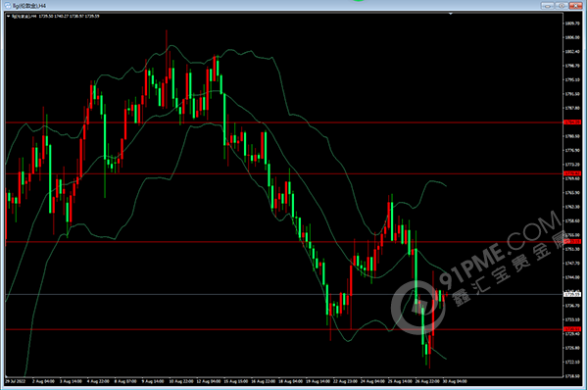Click the 1809.70 price at scale top
The height and width of the screenshot is (390, 588).
coord(572,24)
